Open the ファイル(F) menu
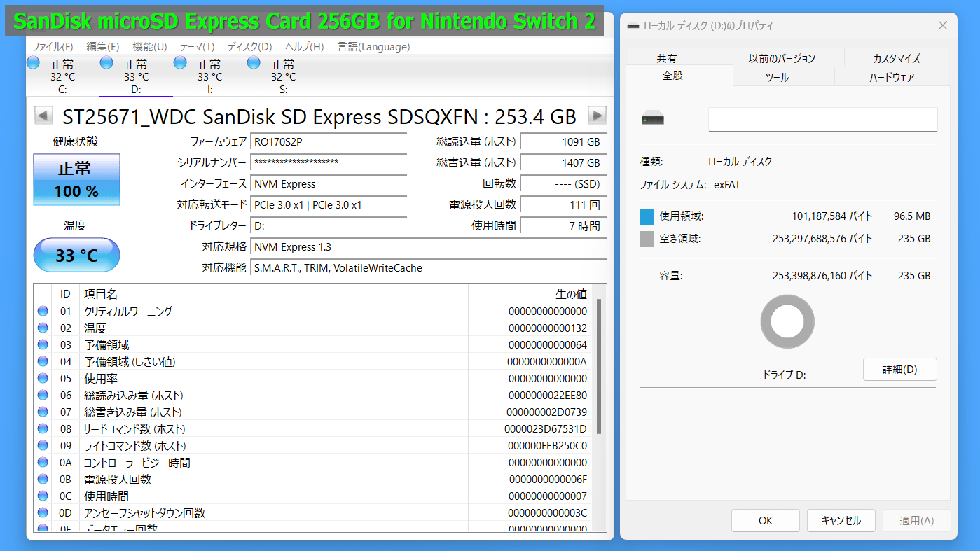 53,47
